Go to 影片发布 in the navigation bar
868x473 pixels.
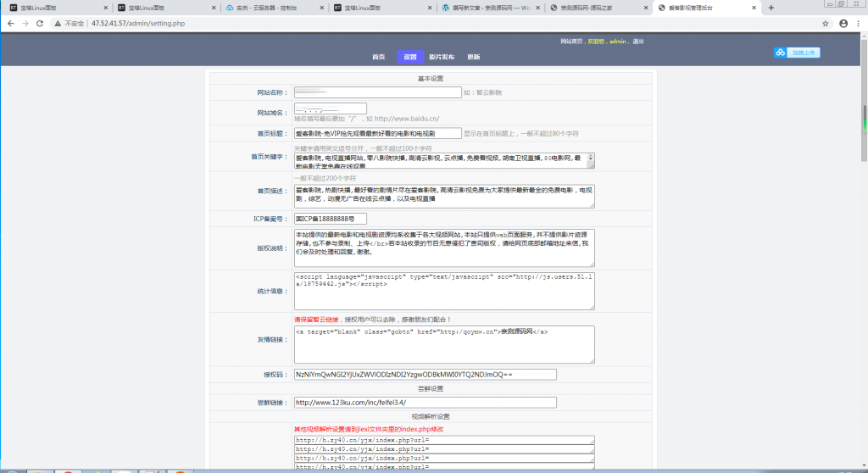(442, 57)
